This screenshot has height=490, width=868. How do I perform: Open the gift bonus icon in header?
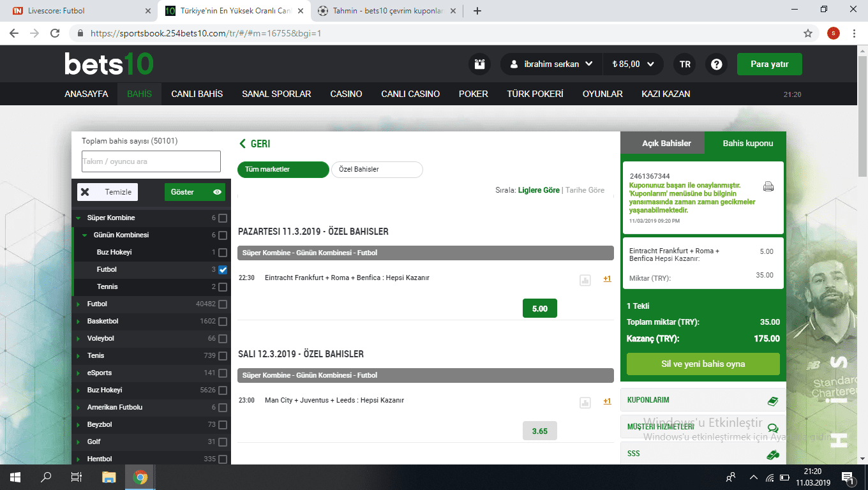coord(479,64)
